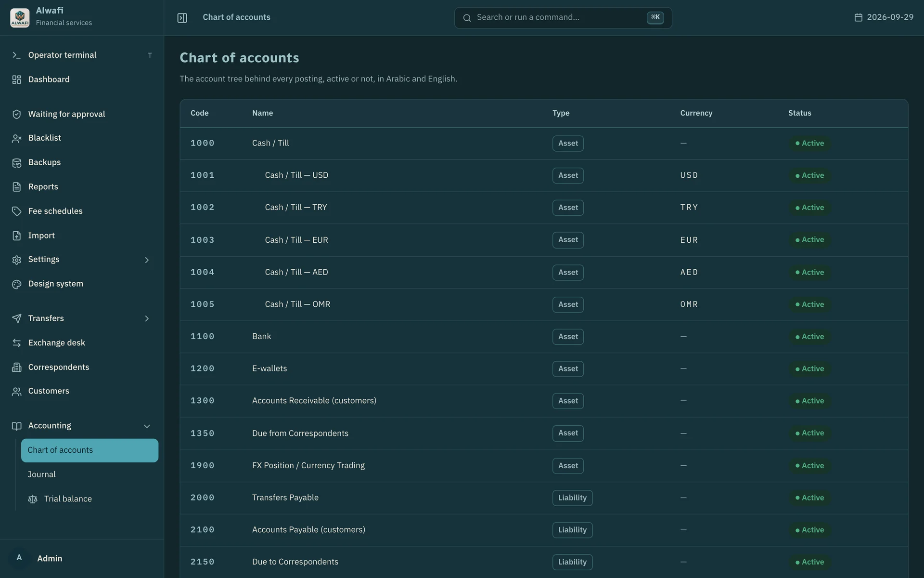
Task: Open the Correspondents page
Action: tap(82, 368)
